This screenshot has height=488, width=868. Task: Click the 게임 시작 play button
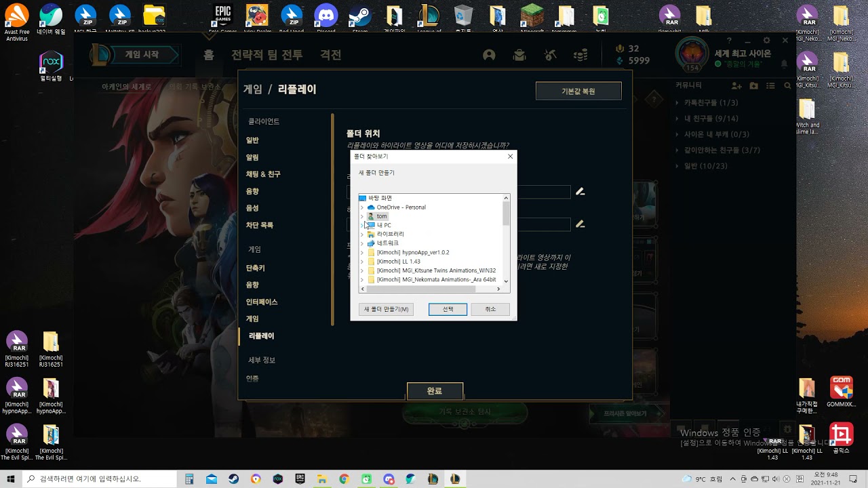click(x=142, y=55)
